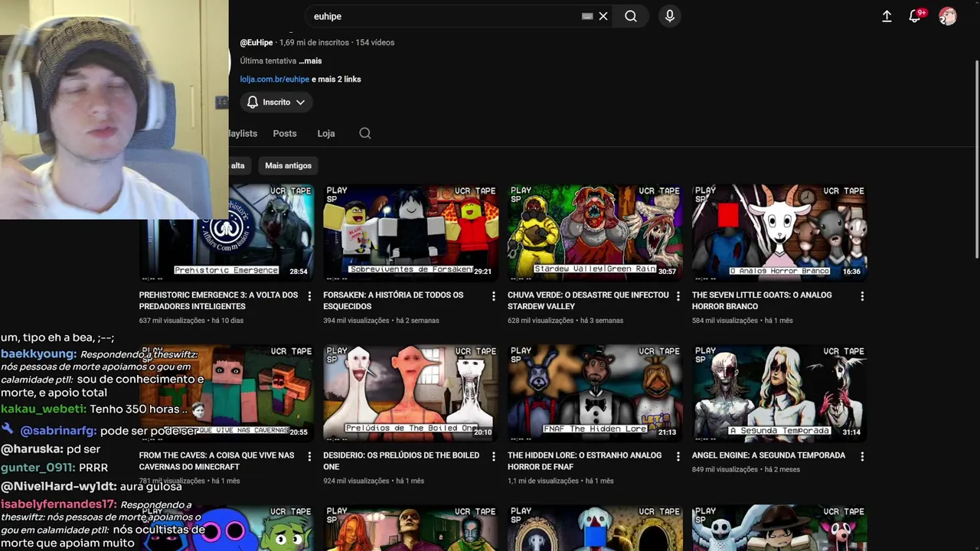Open options menu for Chuva Verde video
This screenshot has width=980, height=551.
coord(678,296)
